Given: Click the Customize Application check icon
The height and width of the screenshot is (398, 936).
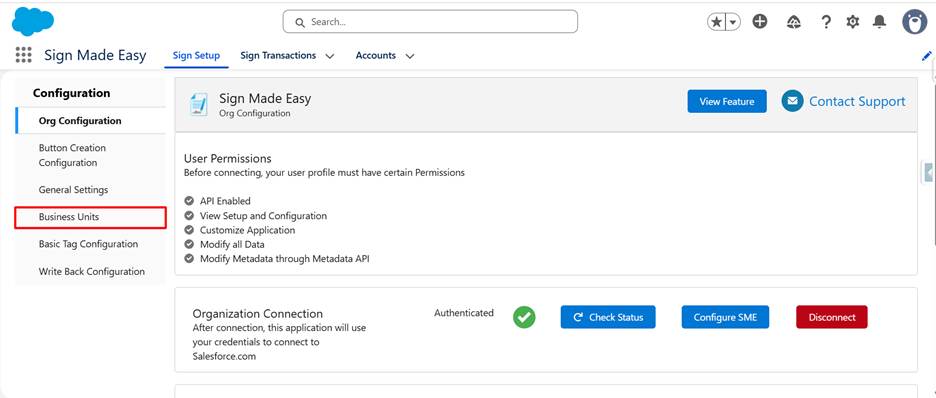Looking at the screenshot, I should 189,230.
